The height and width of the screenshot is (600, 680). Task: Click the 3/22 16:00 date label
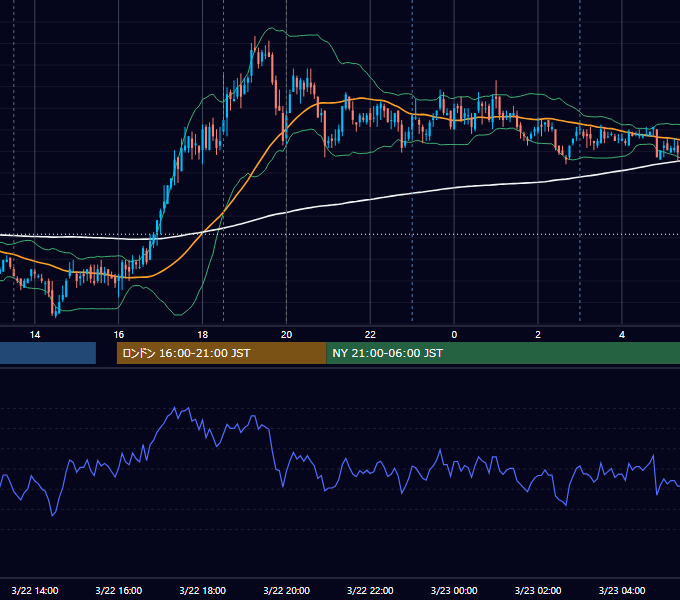click(118, 590)
